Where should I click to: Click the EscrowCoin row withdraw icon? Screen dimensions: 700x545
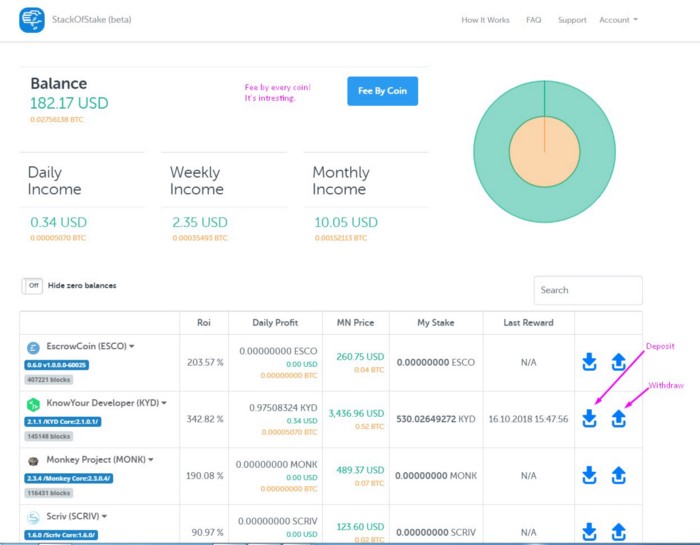click(x=618, y=362)
